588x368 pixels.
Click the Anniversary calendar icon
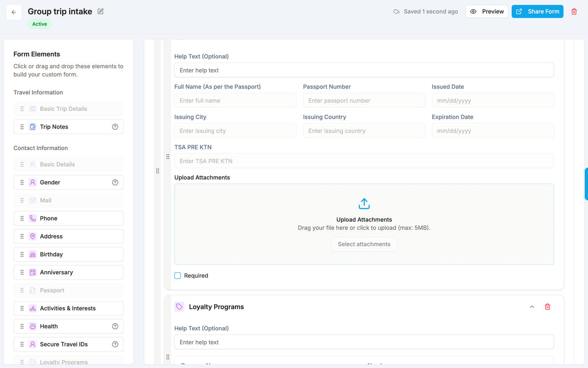point(33,272)
